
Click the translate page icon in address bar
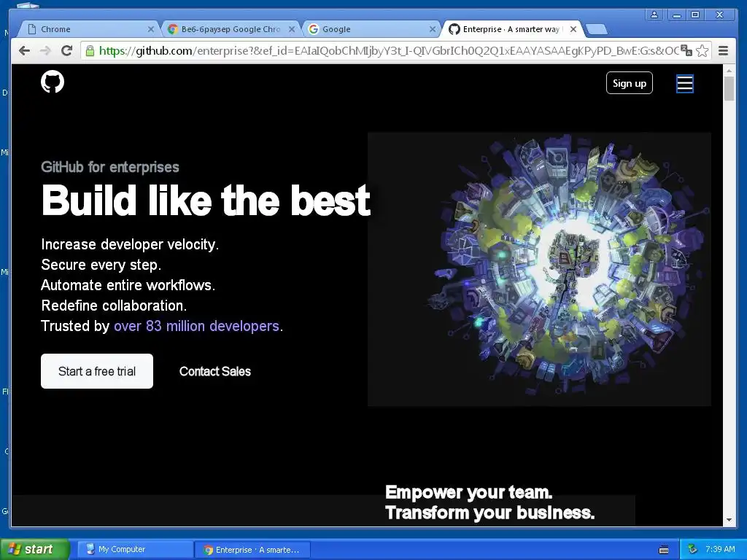(x=686, y=50)
